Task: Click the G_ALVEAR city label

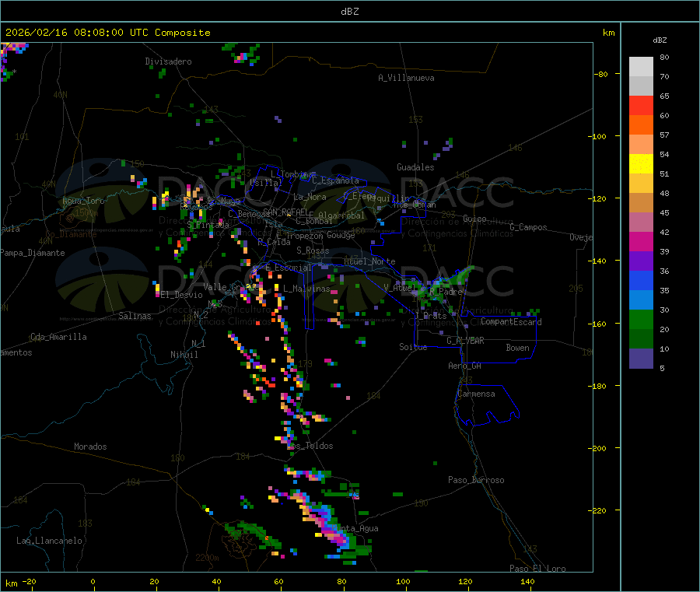Action: 466,341
